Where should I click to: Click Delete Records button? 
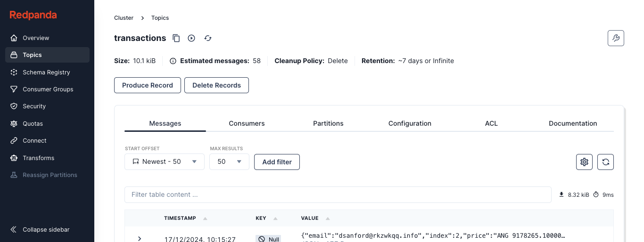click(216, 85)
